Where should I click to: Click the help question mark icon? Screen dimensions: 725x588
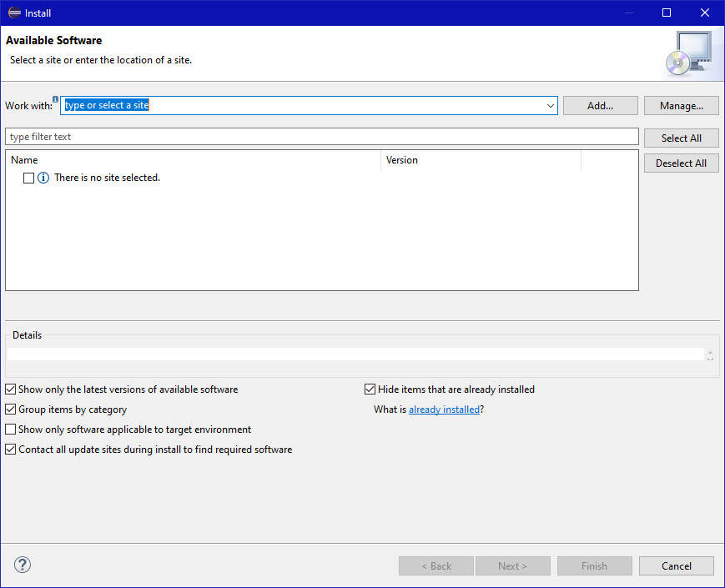[x=23, y=565]
